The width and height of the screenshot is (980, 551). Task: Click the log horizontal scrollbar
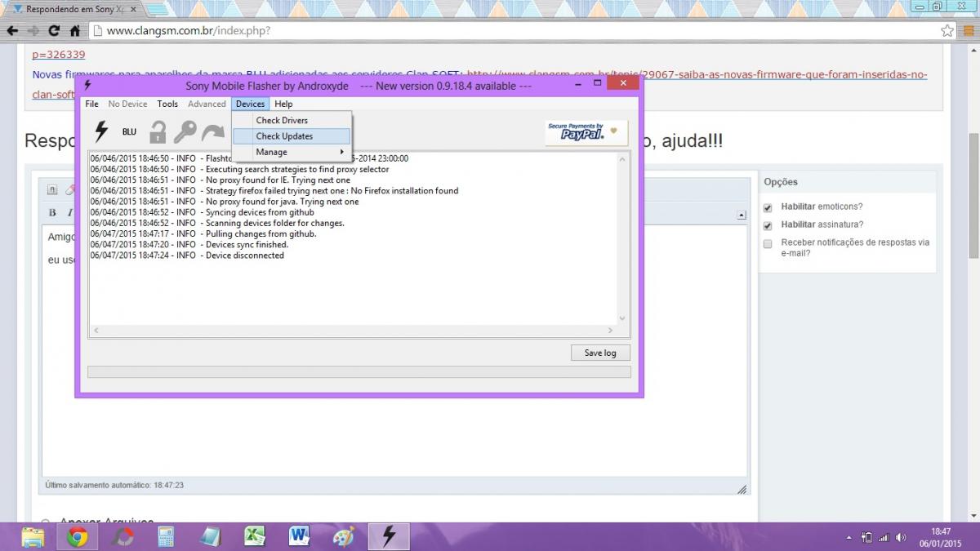point(353,331)
